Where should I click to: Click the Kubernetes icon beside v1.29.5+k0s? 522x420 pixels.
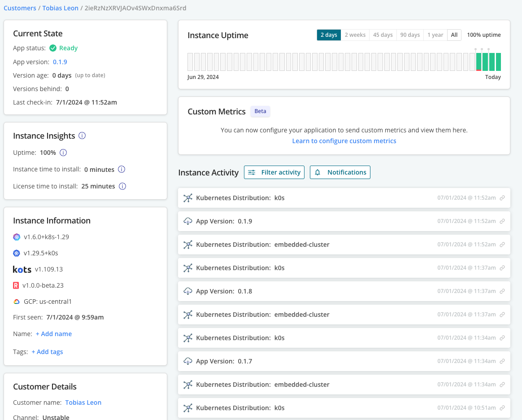tap(17, 253)
